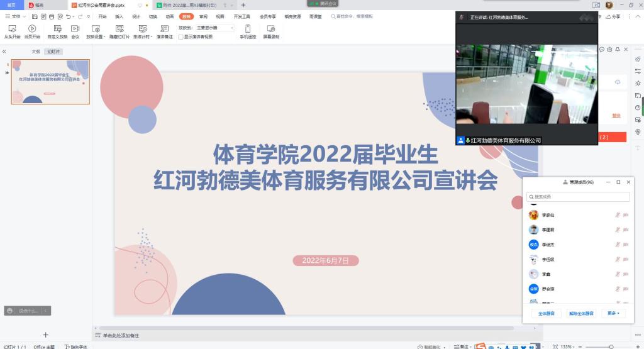Click the horizontal scrollbar under slide

point(306,328)
